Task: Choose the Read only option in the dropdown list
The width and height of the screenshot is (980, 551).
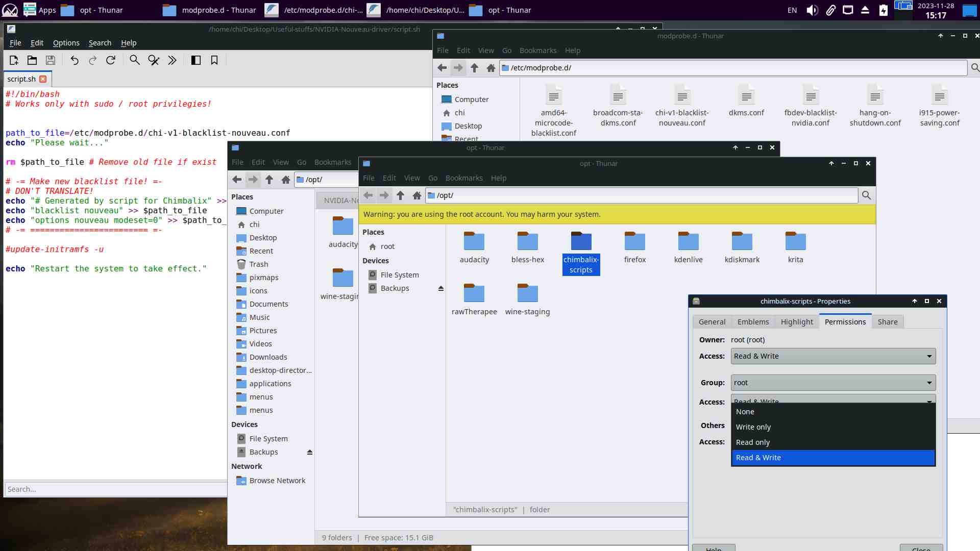Action: pos(753,442)
